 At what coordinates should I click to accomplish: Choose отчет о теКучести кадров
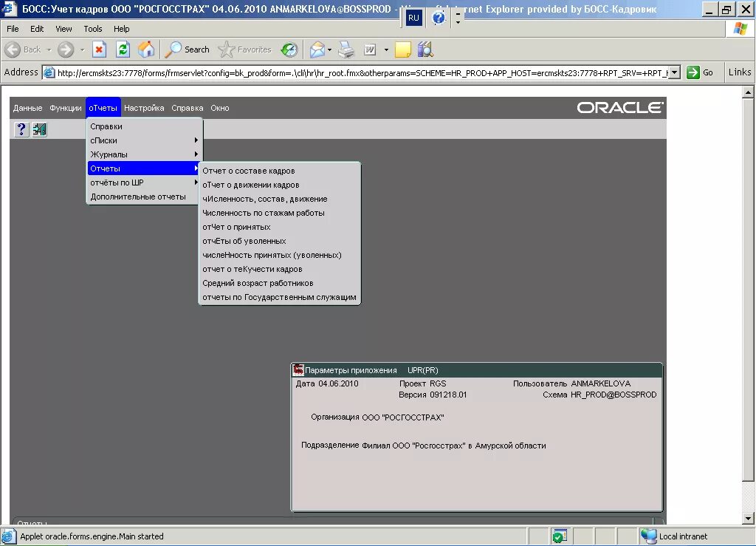tap(280, 269)
